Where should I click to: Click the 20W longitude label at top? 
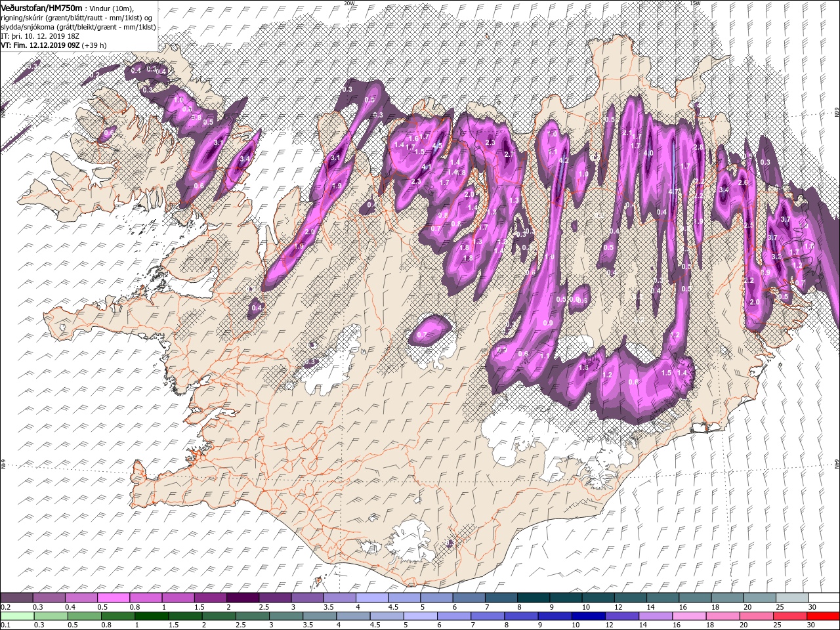click(x=349, y=3)
